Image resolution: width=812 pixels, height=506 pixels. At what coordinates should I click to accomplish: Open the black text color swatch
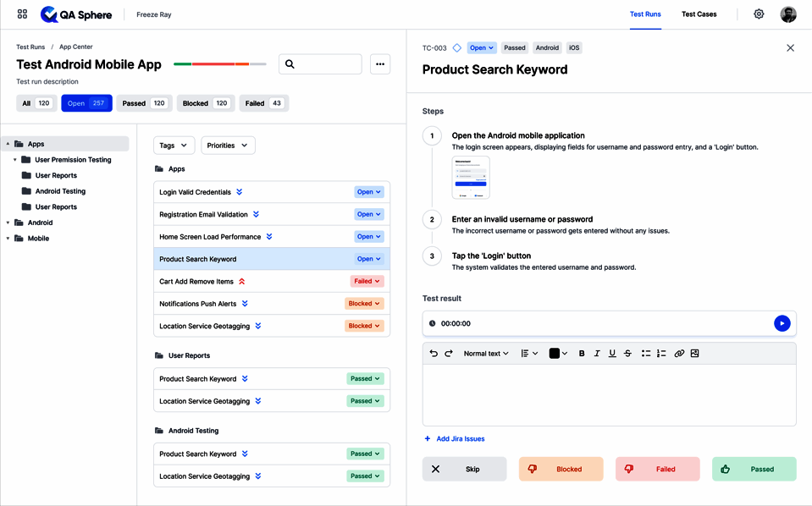[x=559, y=354]
